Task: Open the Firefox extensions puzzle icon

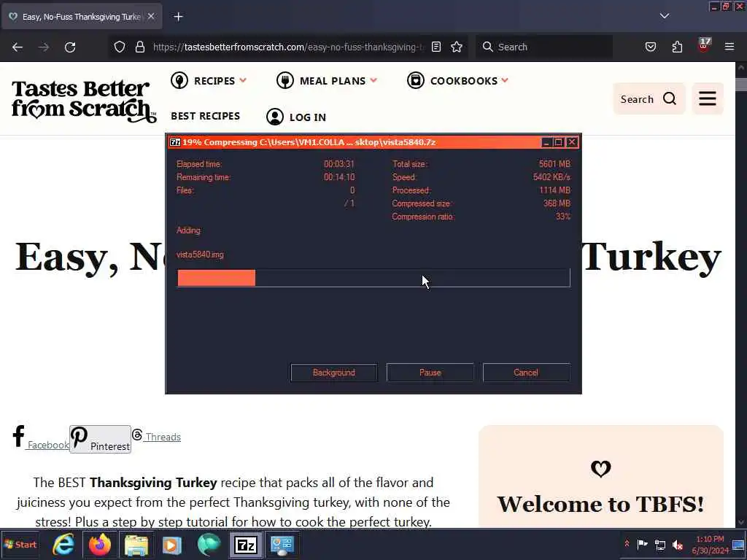Action: 677,47
